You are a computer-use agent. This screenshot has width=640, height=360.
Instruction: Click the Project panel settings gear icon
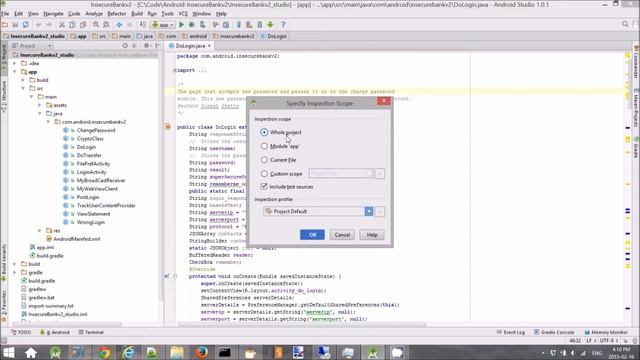(x=146, y=46)
